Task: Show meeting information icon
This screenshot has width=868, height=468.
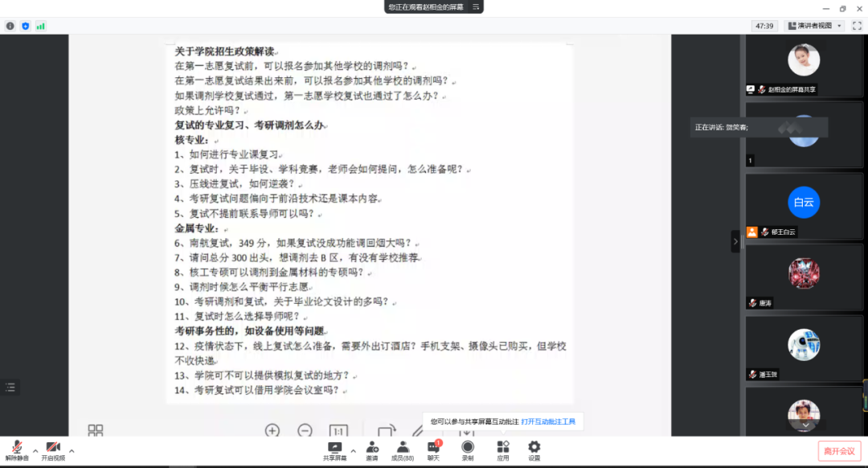Action: point(10,26)
